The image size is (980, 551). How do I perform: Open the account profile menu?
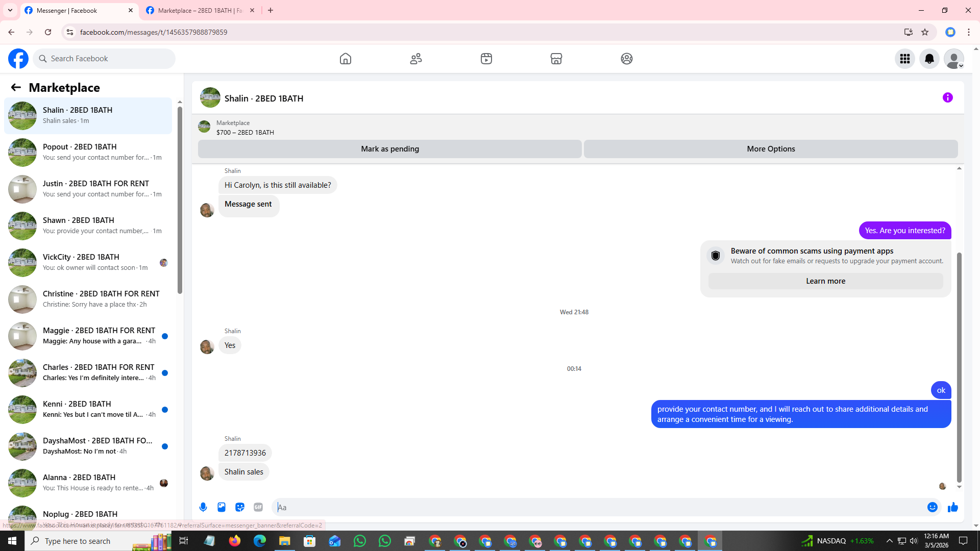[x=954, y=59]
